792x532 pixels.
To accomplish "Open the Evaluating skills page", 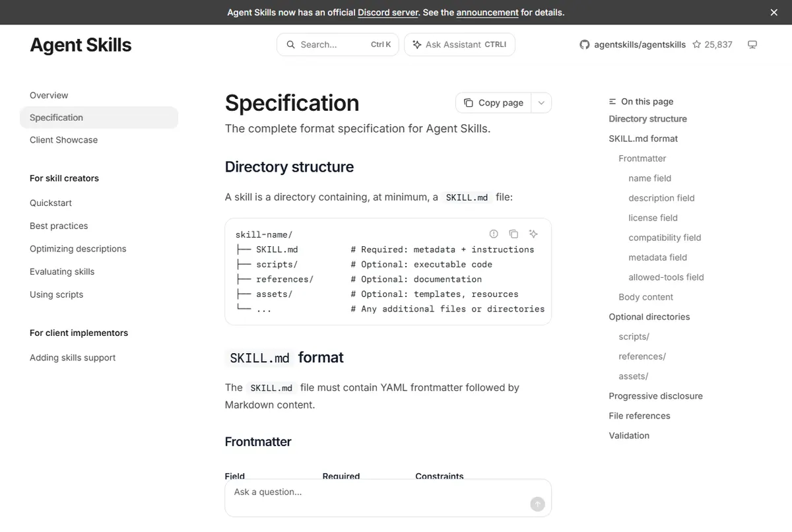I will (x=62, y=272).
